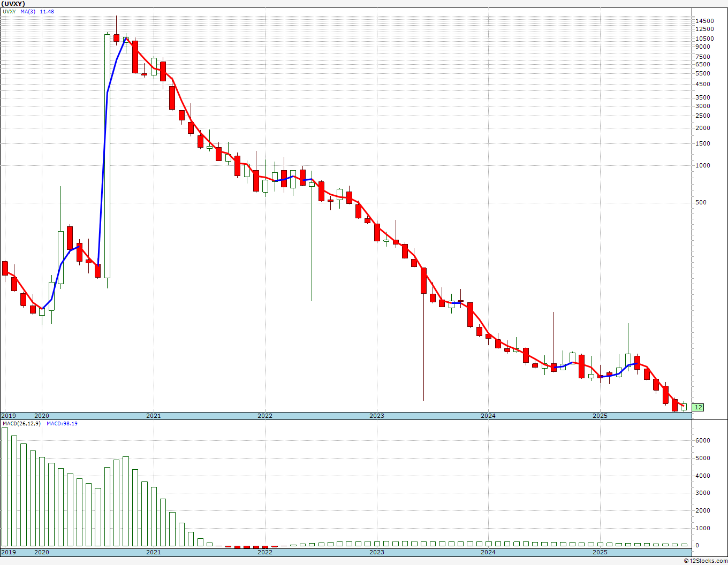Click 2024 on the MACD panel time axis
This screenshot has height=565, width=728.
488,552
